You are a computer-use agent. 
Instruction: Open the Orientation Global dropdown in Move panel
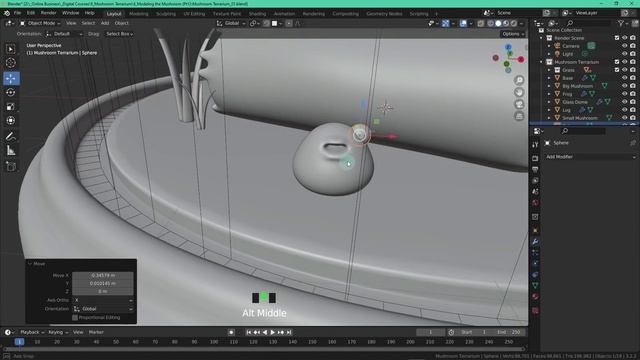(x=103, y=309)
